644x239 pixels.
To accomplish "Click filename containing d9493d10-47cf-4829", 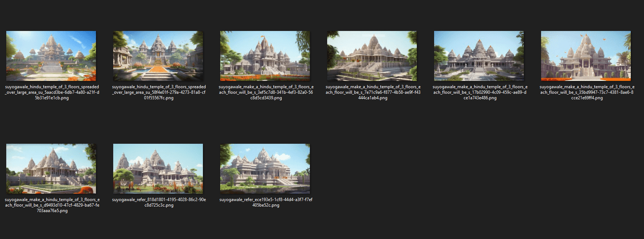I will pos(52,205).
